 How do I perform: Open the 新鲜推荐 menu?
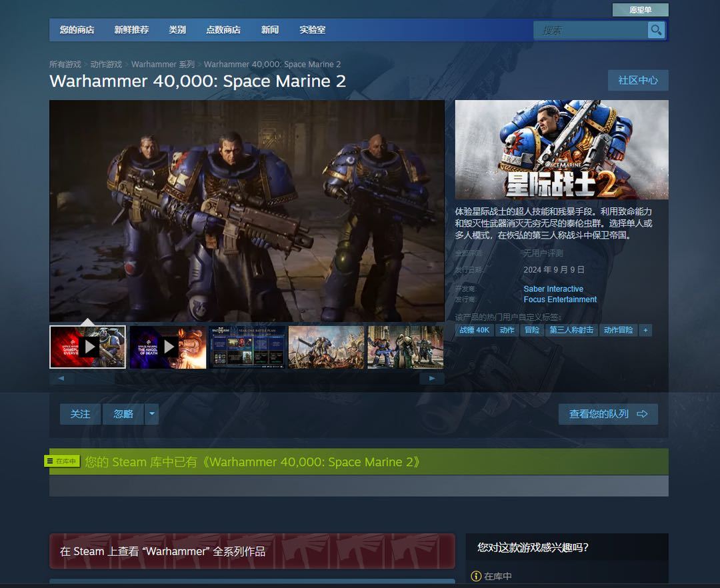(x=131, y=30)
